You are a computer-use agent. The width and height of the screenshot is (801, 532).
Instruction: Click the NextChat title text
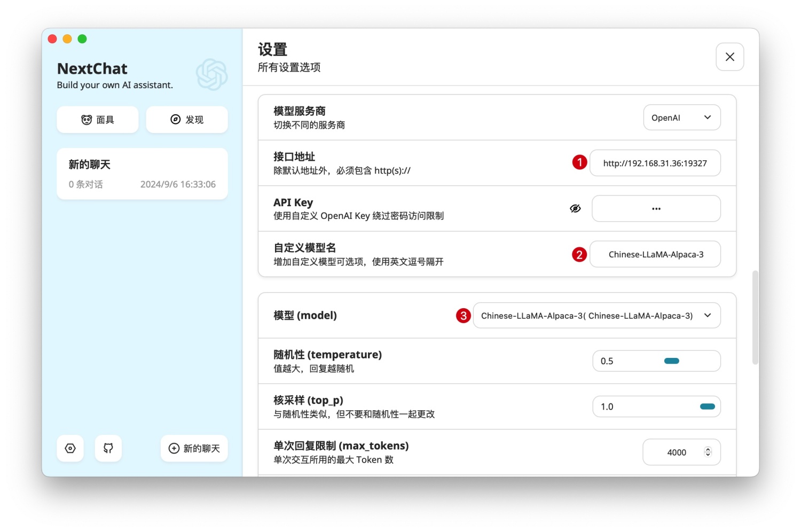click(92, 69)
